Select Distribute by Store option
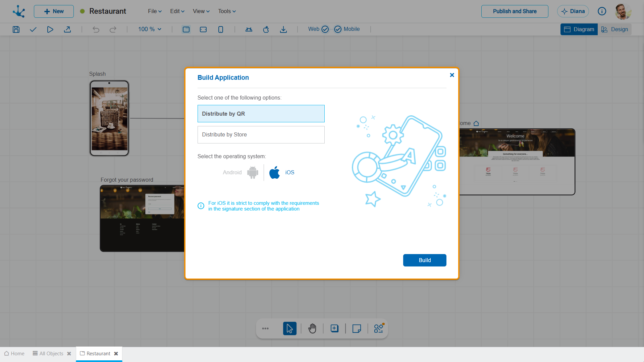Viewport: 644px width, 362px height. click(x=261, y=135)
